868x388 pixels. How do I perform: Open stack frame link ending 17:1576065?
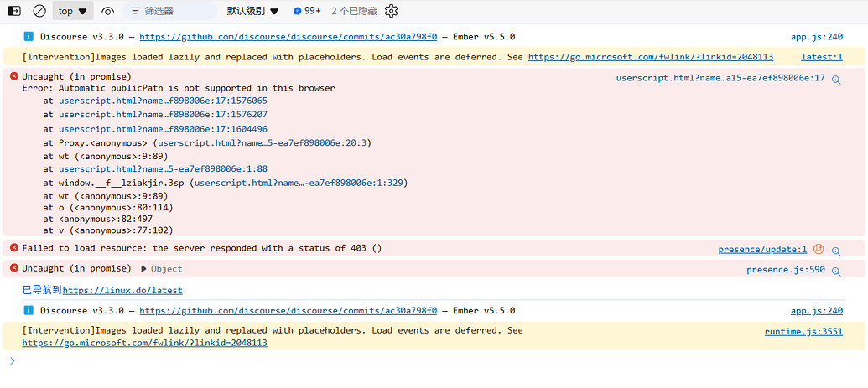[163, 101]
